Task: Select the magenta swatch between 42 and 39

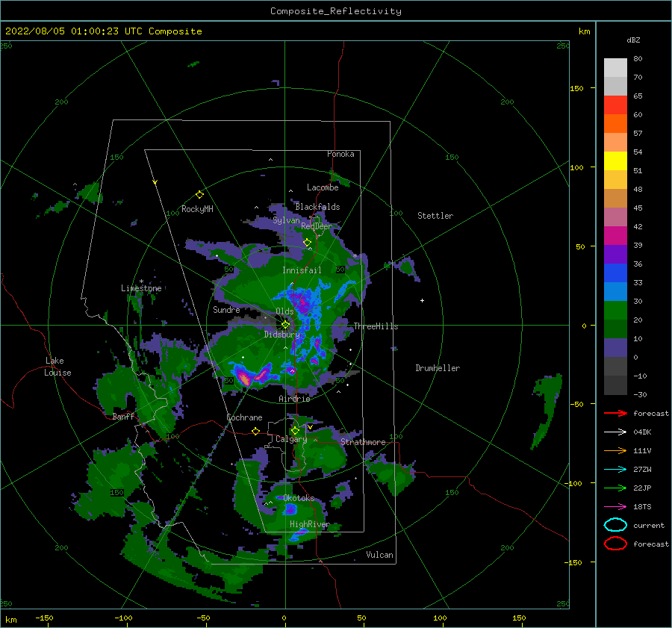Action: coord(615,235)
